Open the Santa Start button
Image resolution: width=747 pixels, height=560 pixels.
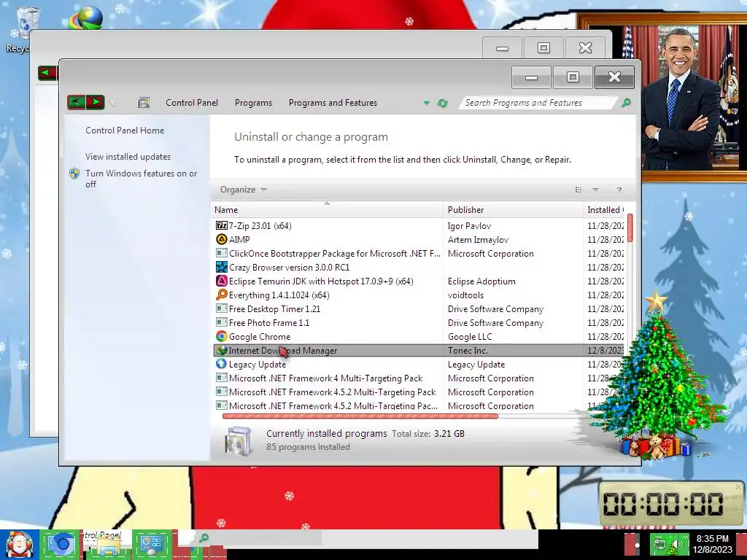point(19,545)
